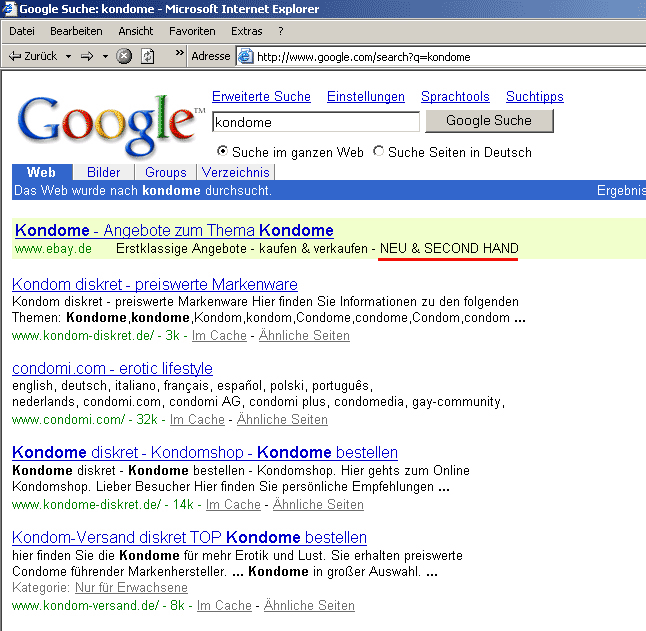Open the Extras menu

pos(246,31)
